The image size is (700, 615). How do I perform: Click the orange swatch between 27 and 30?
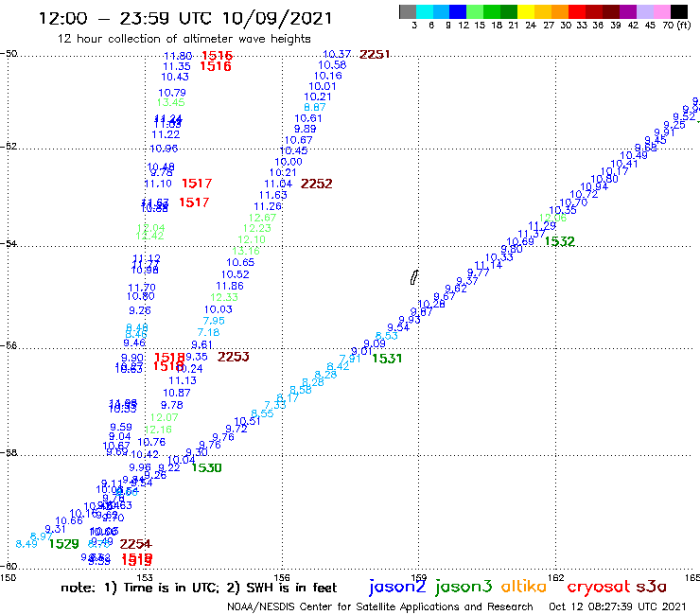560,11
